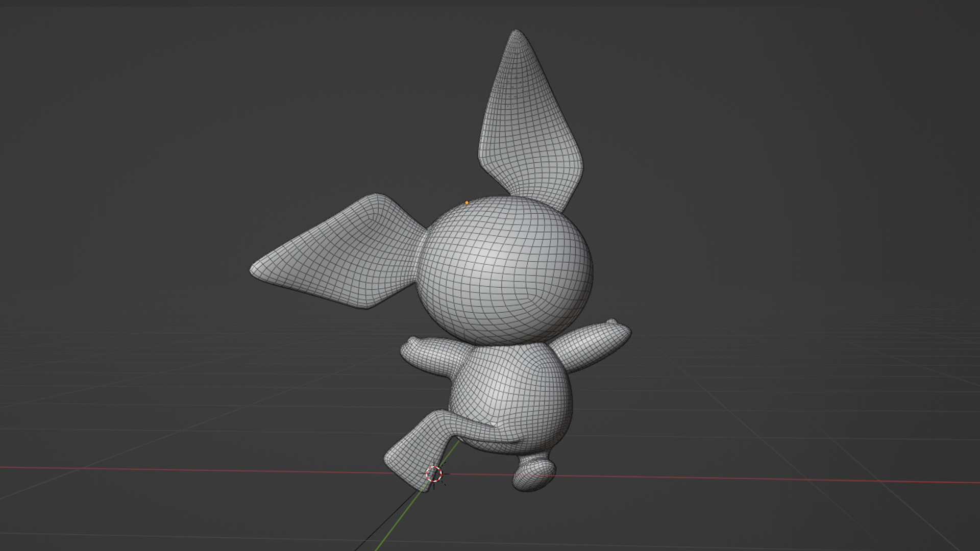Click the tip of the sideways ear
Viewport: 980px width, 551px height.
(254, 269)
